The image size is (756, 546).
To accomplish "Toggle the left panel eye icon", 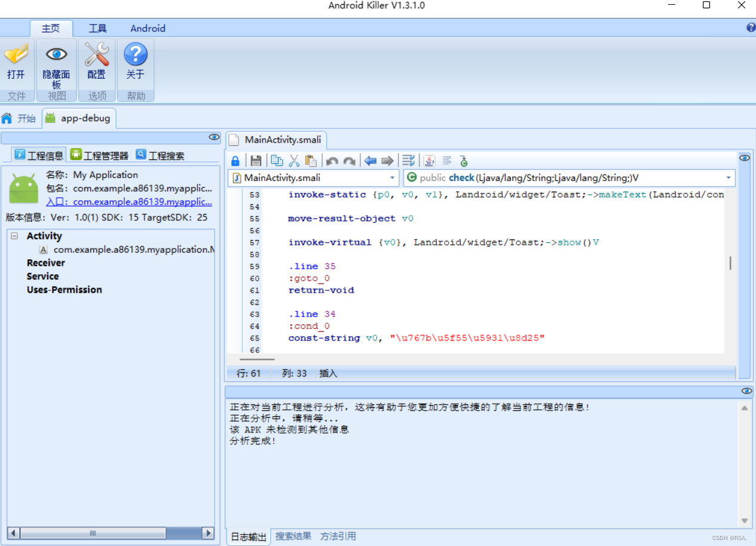I will (x=214, y=137).
